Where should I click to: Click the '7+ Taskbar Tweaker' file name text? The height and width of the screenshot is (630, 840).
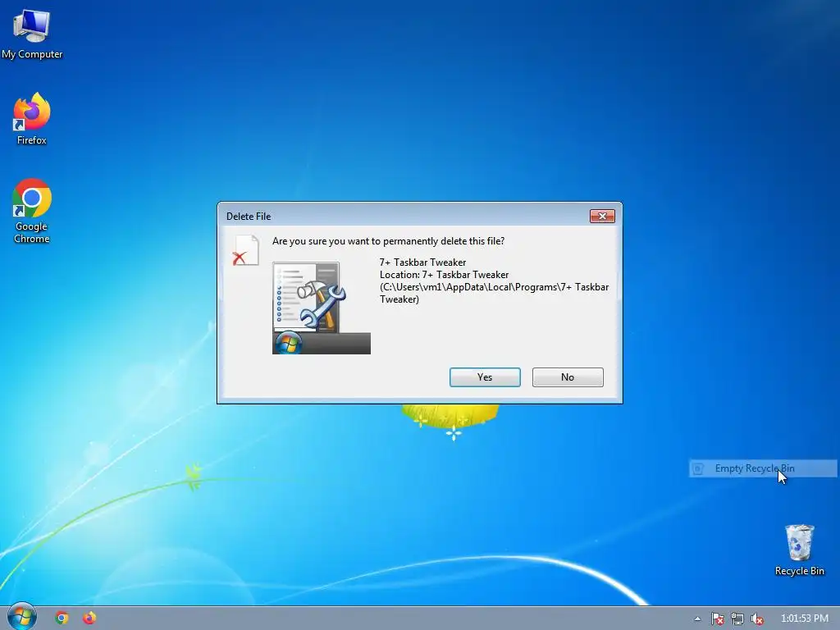pyautogui.click(x=422, y=262)
